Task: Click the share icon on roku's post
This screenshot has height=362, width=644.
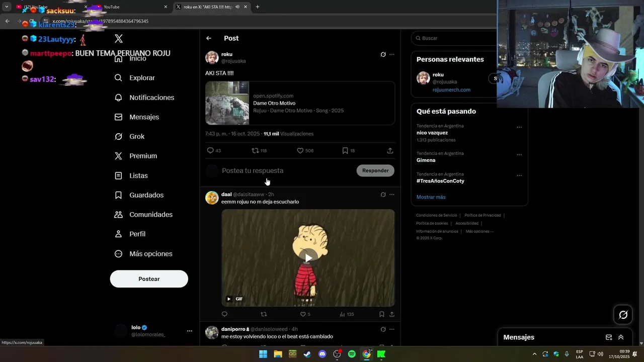Action: (390, 150)
